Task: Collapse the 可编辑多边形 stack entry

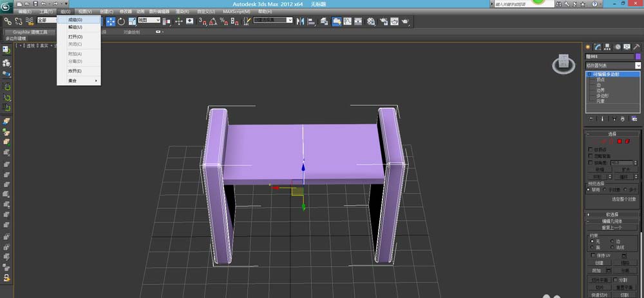Action: tap(589, 75)
